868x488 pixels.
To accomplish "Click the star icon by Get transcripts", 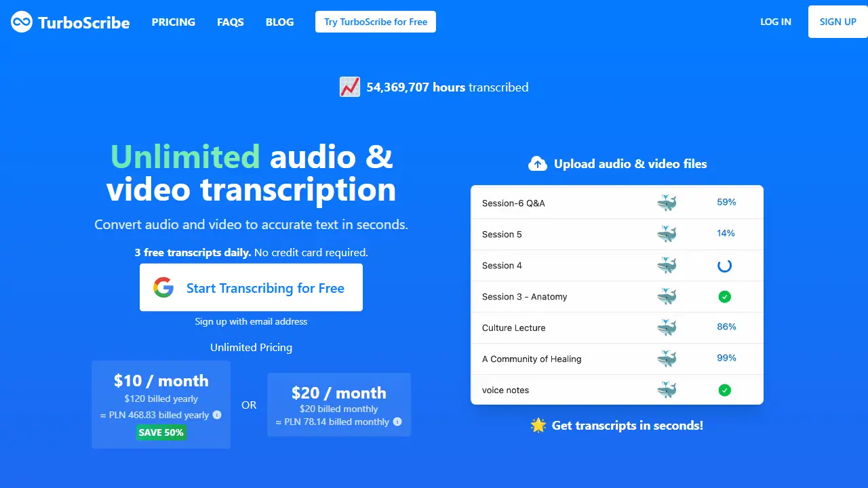I will (x=538, y=426).
